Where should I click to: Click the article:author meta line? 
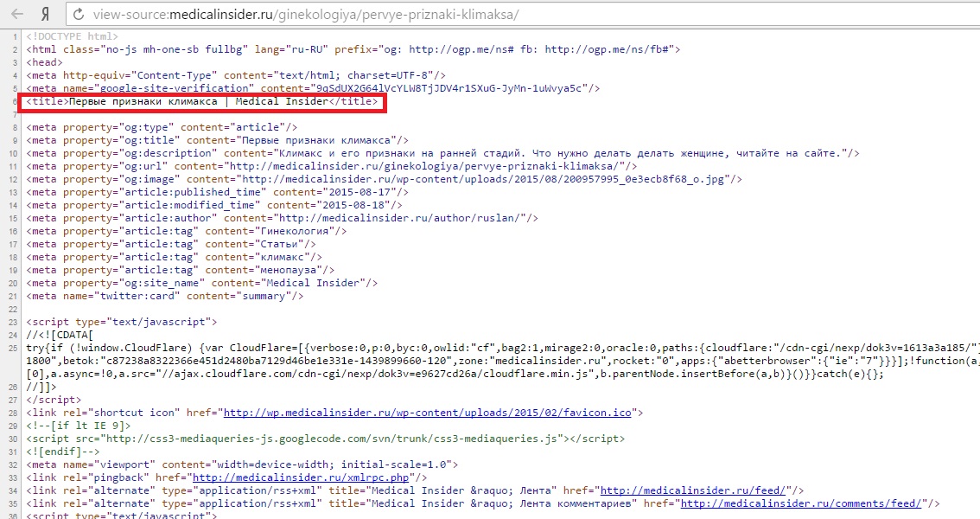pyautogui.click(x=282, y=218)
